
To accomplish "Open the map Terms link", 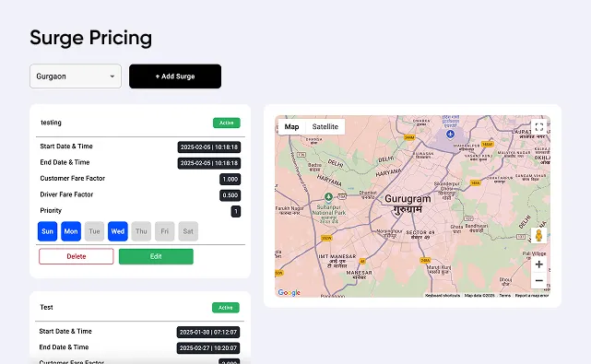I will click(504, 296).
